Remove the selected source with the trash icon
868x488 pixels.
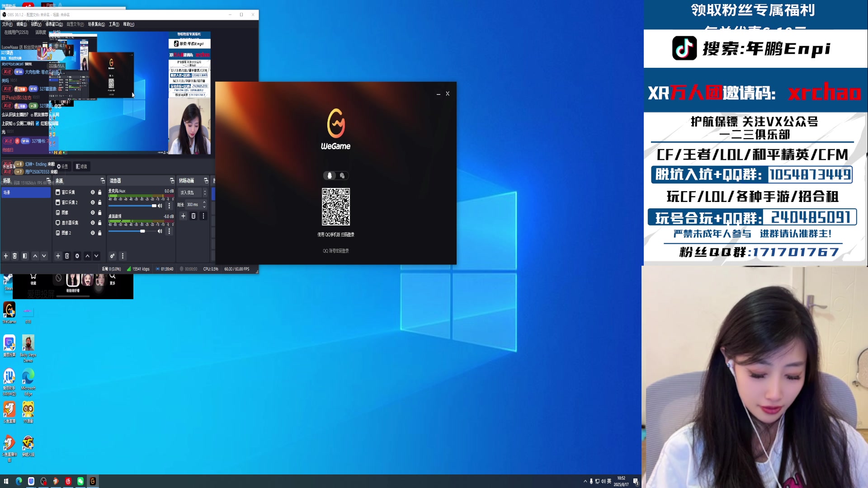(x=67, y=256)
